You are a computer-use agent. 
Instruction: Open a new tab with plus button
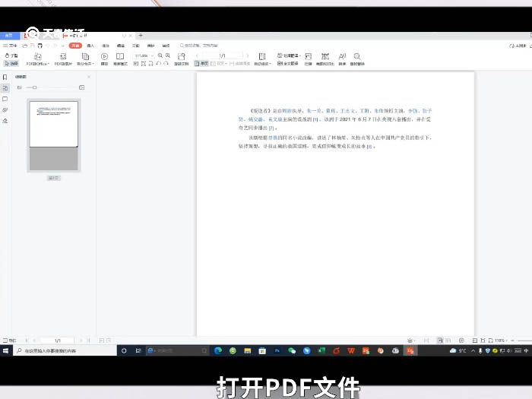[x=141, y=35]
